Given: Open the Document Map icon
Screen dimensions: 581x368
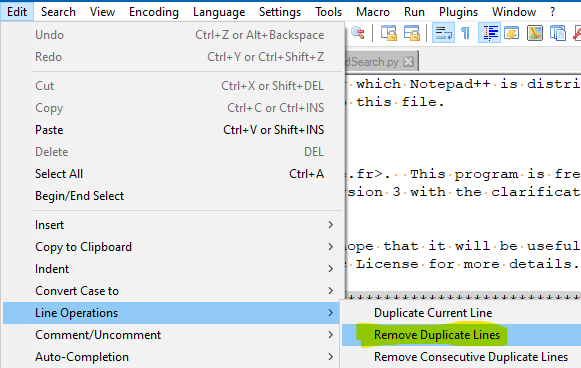Looking at the screenshot, I should pos(535,33).
